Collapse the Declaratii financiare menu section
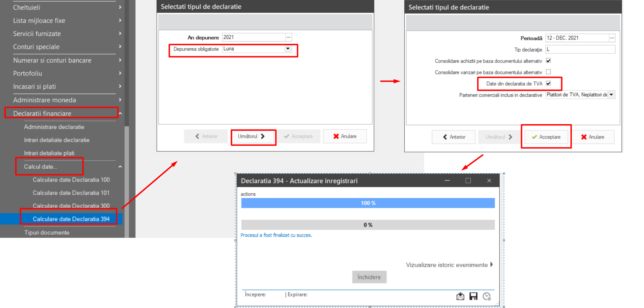Image resolution: width=644 pixels, height=308 pixels. click(120, 113)
